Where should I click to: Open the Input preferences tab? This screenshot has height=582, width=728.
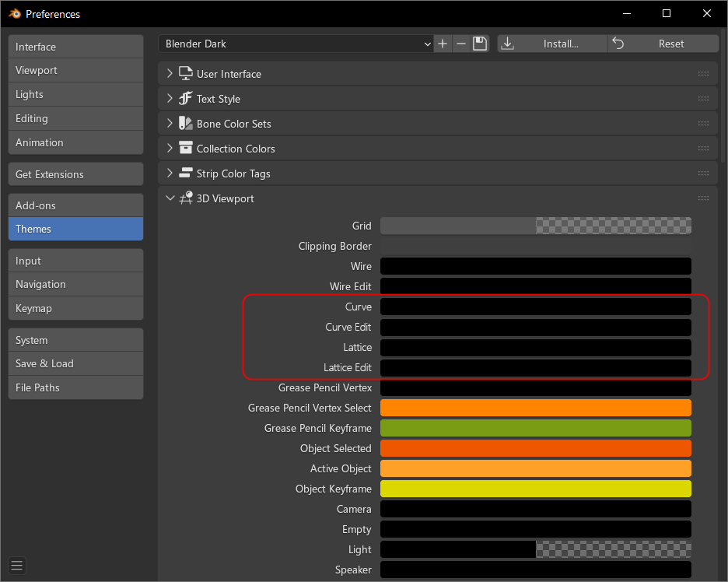(x=75, y=261)
